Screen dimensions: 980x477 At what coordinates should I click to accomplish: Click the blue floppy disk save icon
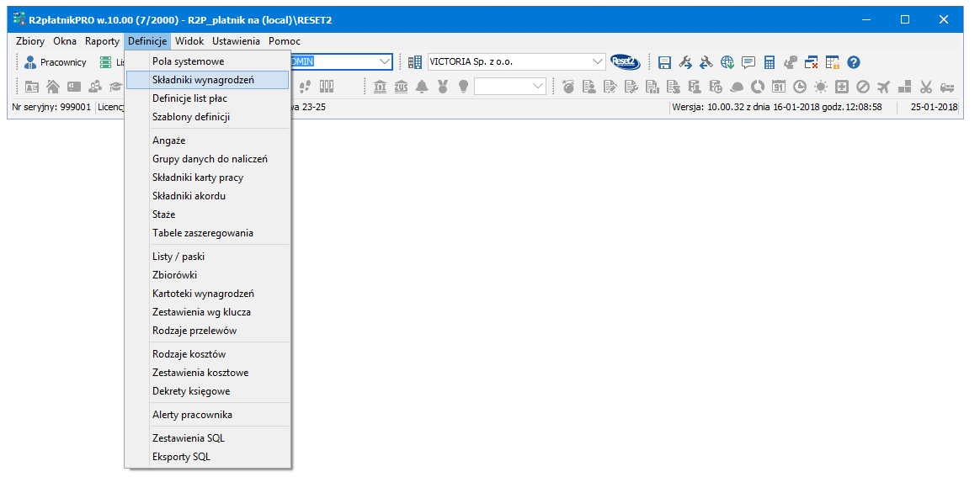664,62
